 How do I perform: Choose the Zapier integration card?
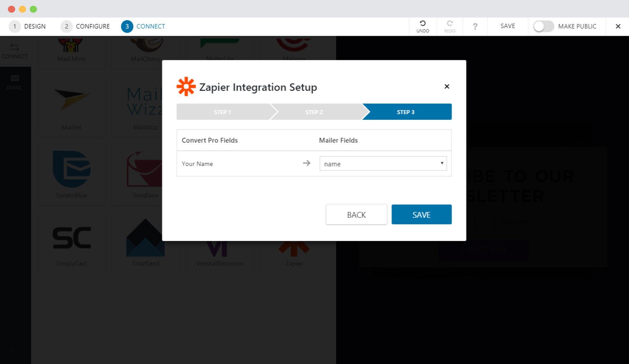pos(294,257)
